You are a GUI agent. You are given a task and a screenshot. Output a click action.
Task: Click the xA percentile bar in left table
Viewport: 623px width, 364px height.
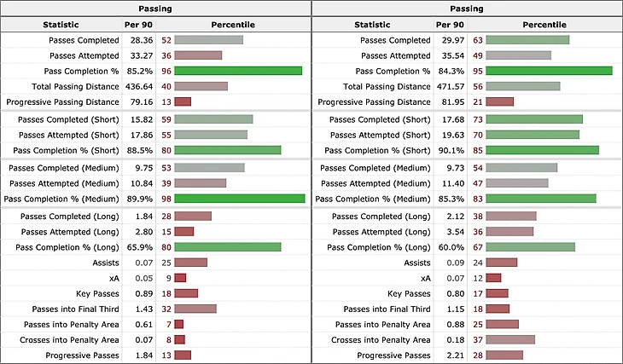[x=180, y=278]
